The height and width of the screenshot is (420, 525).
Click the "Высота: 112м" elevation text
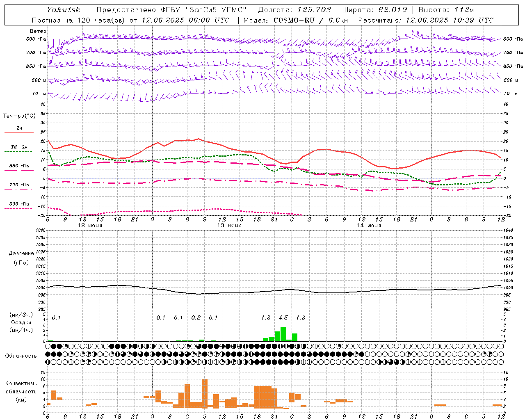pos(447,9)
